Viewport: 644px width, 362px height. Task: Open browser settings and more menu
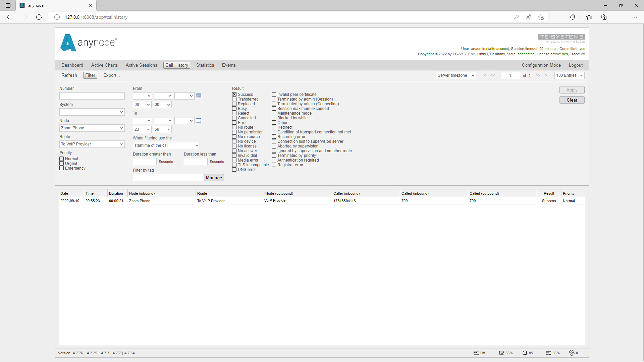635,17
